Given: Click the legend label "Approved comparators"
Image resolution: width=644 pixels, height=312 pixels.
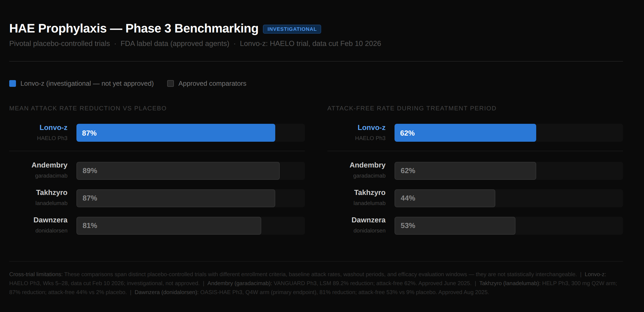Looking at the screenshot, I should point(212,83).
